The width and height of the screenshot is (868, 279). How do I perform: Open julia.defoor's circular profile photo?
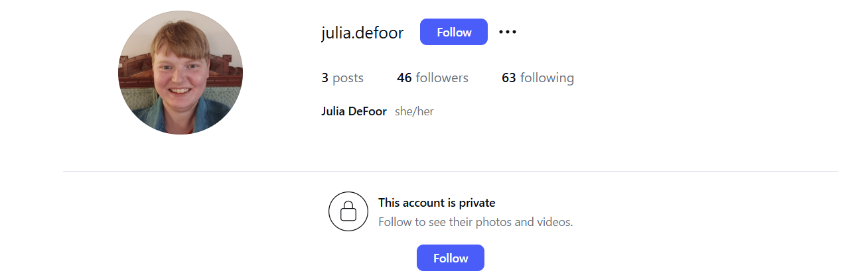(x=181, y=72)
